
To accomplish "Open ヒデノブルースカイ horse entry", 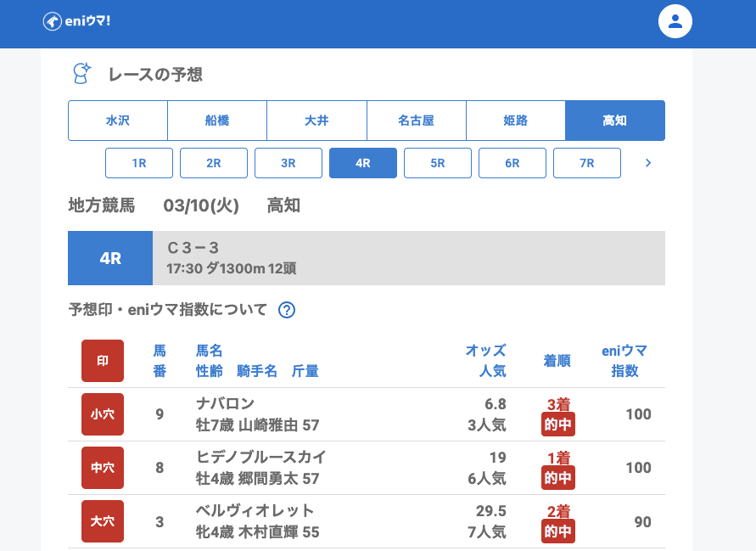I will tap(260, 457).
